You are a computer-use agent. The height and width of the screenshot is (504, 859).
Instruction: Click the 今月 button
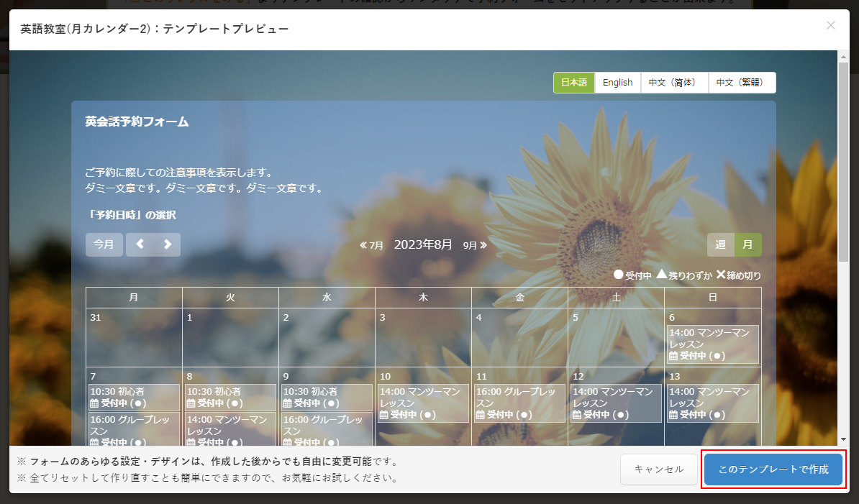pyautogui.click(x=104, y=244)
